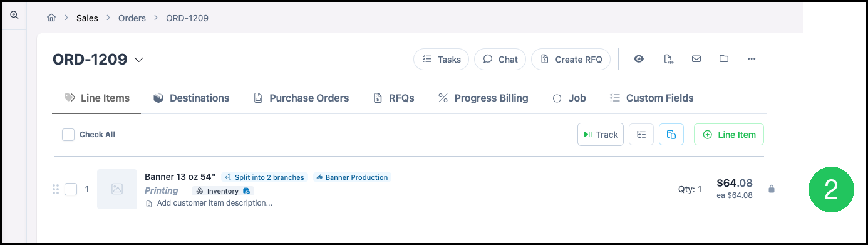Click the Split into 2 branches tag
This screenshot has width=868, height=245.
pyautogui.click(x=265, y=177)
